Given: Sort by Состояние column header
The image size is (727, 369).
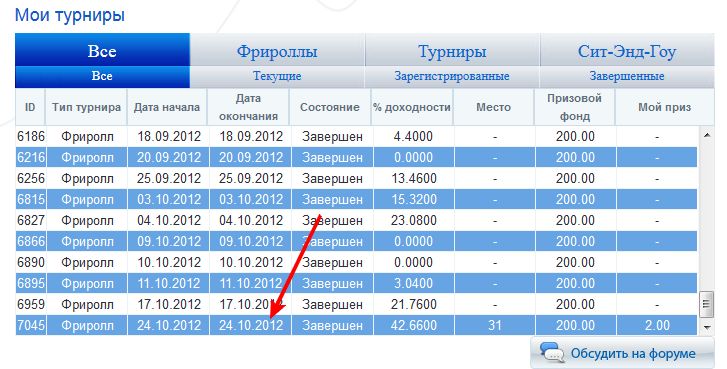Looking at the screenshot, I should pos(330,107).
